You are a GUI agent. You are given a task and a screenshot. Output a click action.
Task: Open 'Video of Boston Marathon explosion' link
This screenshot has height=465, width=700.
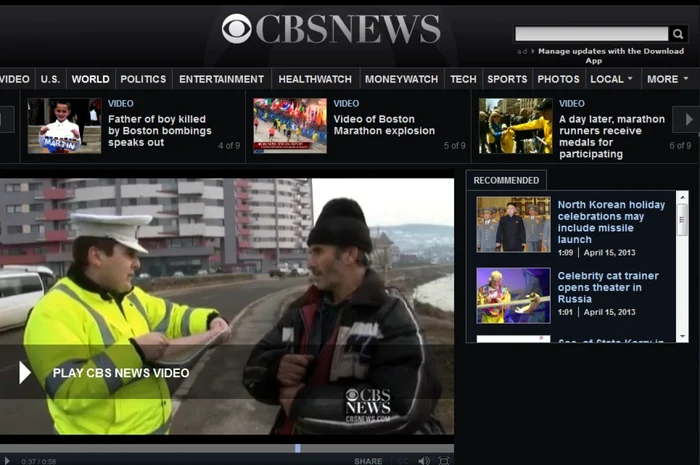(384, 125)
